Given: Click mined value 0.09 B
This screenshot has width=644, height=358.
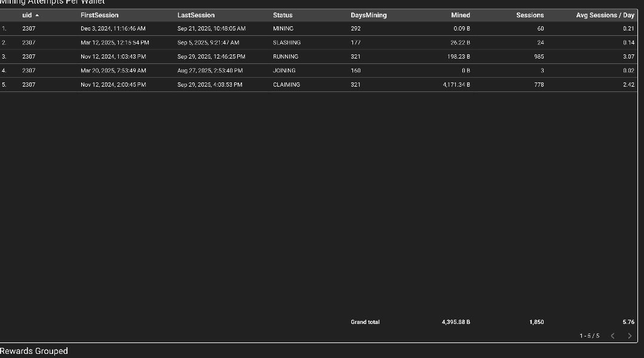Looking at the screenshot, I should 462,29.
